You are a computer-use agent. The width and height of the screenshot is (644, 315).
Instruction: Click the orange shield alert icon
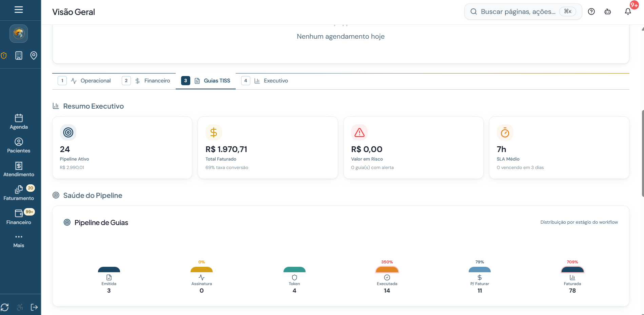click(x=4, y=56)
